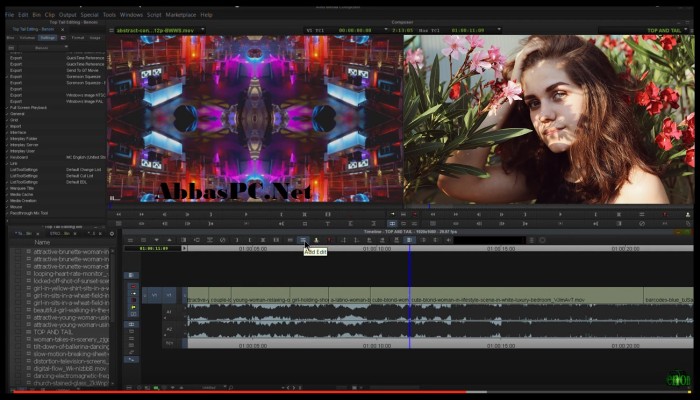The image size is (700, 400).
Task: Open the TOP AND TAIL sequence dropdown
Action: click(686, 30)
